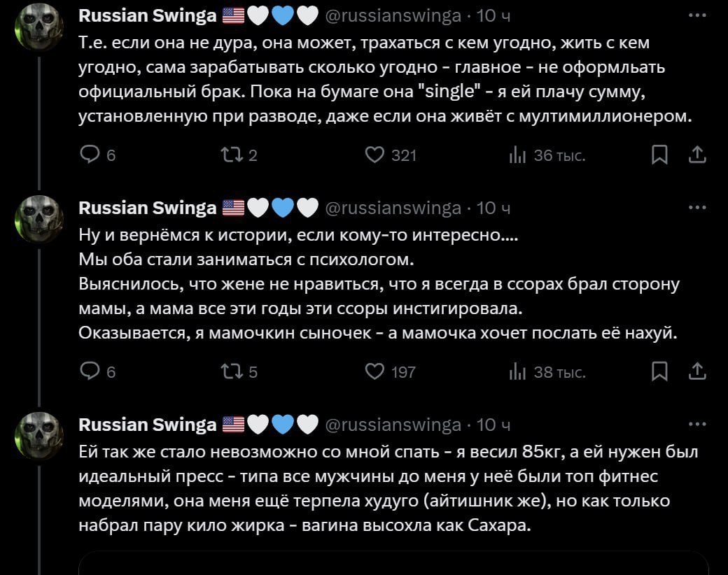Image resolution: width=728 pixels, height=575 pixels.
Task: Open more options for the first tweet
Action: (x=697, y=15)
